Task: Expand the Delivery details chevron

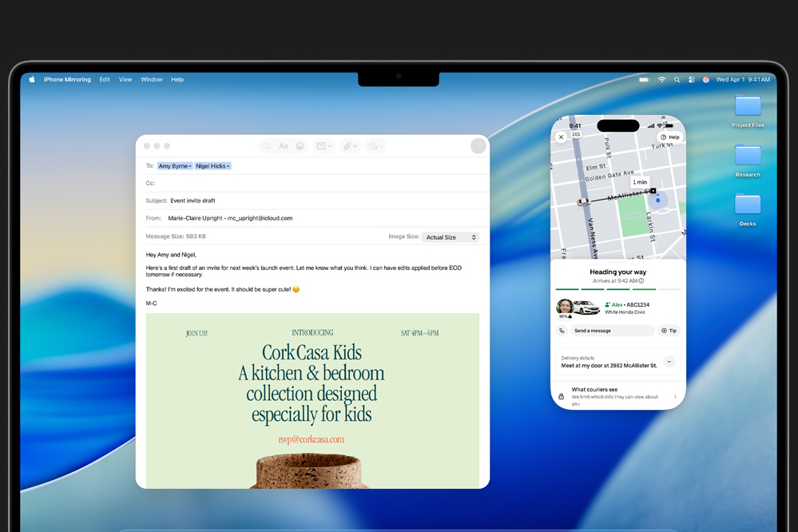Action: pyautogui.click(x=669, y=361)
